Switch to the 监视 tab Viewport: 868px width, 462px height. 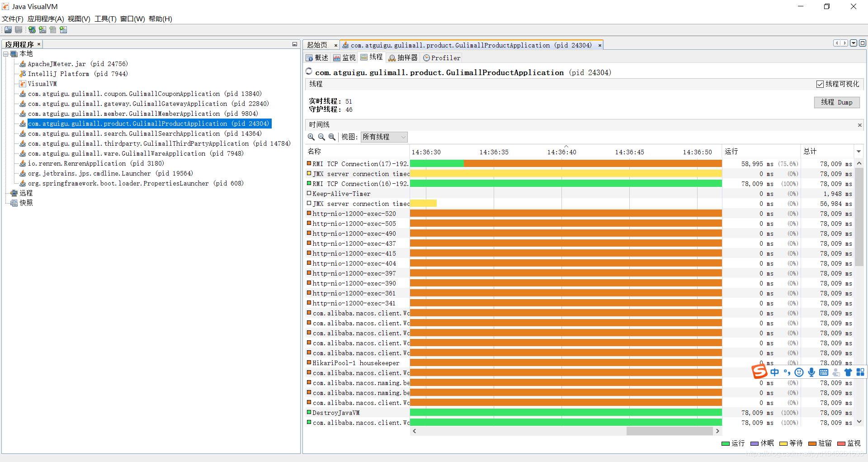point(344,58)
